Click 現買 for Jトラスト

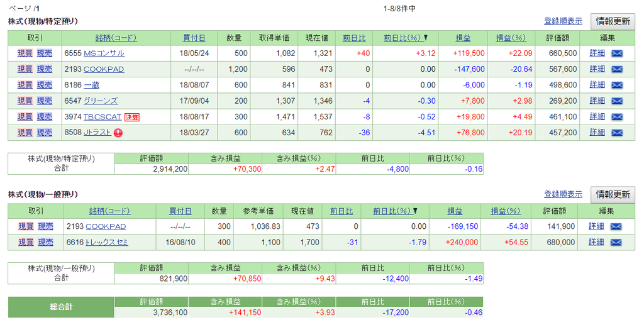pyautogui.click(x=25, y=133)
